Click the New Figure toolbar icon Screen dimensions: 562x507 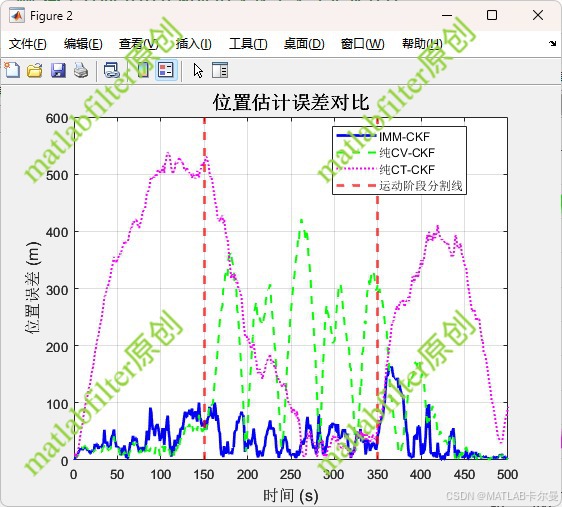tap(12, 70)
